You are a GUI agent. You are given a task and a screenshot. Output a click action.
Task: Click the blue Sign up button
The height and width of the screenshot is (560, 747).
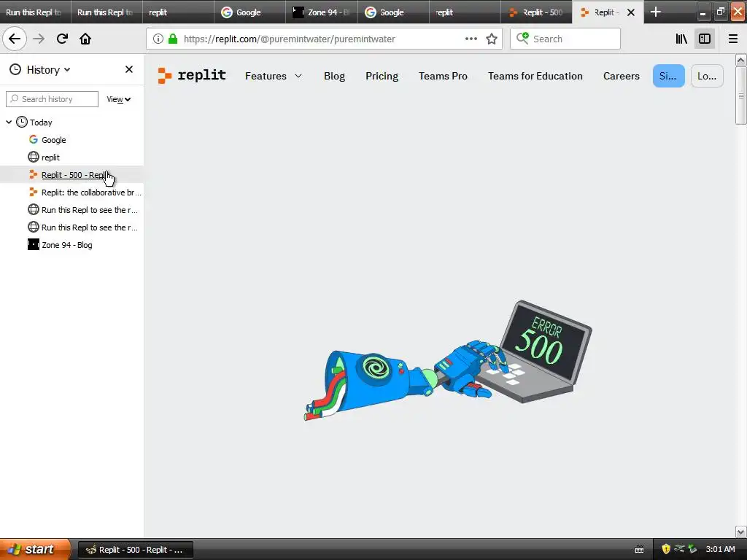668,76
